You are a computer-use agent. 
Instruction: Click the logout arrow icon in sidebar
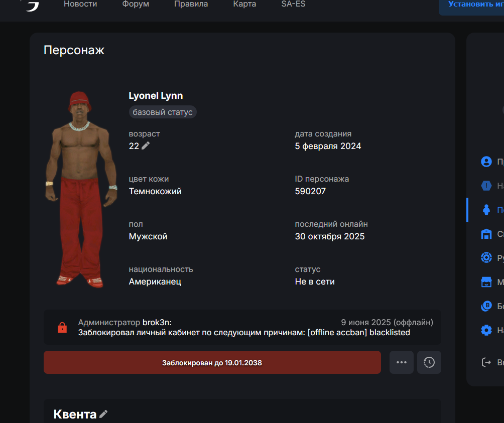click(x=486, y=362)
